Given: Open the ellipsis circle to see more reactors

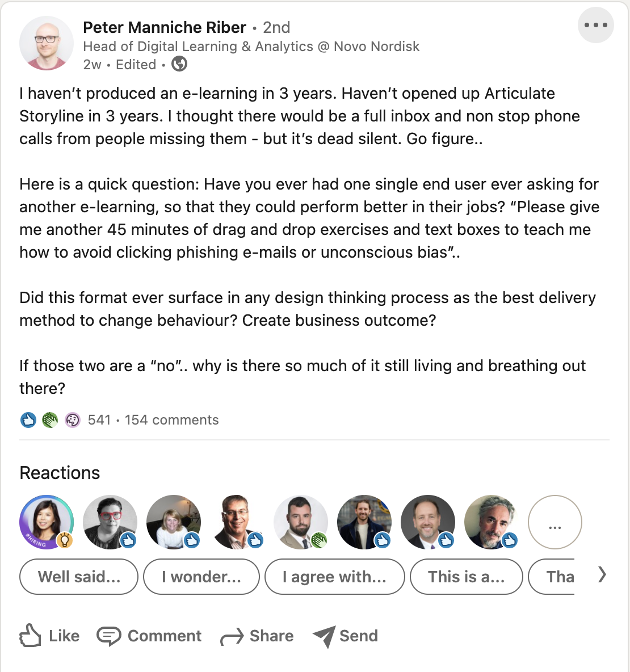Looking at the screenshot, I should point(555,522).
